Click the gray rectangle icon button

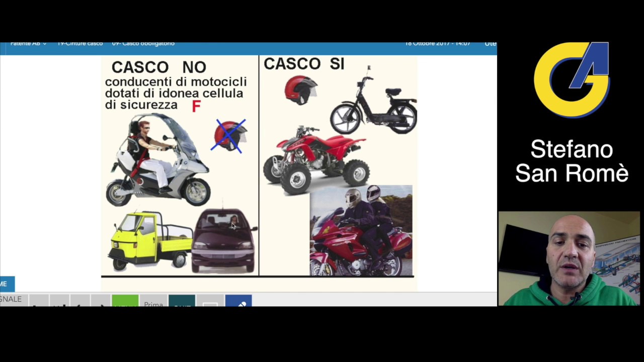point(210,301)
